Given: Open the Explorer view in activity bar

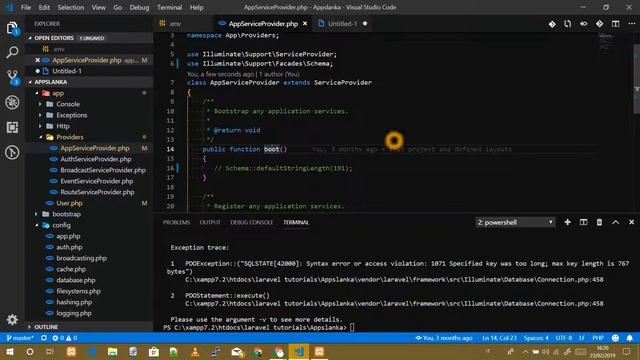Looking at the screenshot, I should point(12,28).
